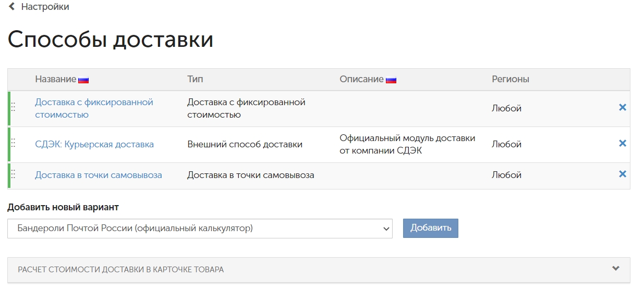Click Russian flag icon next to Название
Image resolution: width=644 pixels, height=291 pixels.
point(83,80)
